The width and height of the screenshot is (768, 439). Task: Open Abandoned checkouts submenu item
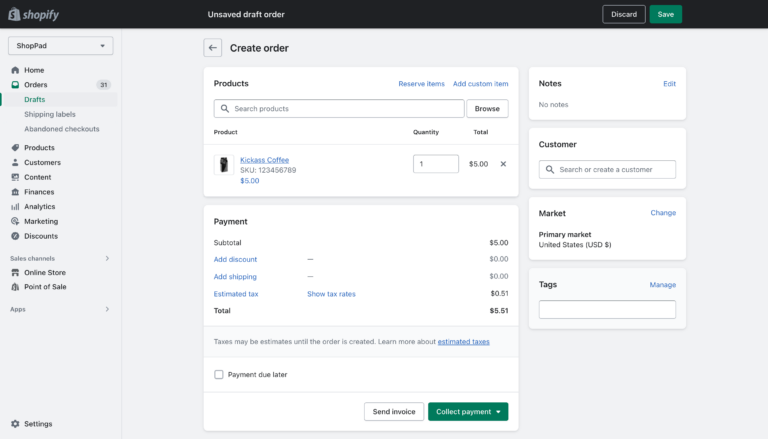click(x=62, y=129)
